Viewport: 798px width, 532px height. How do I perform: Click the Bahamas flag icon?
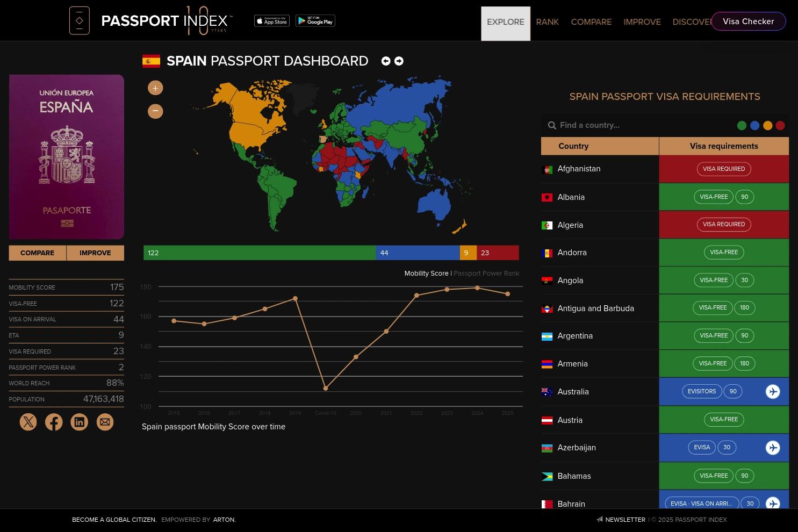click(547, 477)
